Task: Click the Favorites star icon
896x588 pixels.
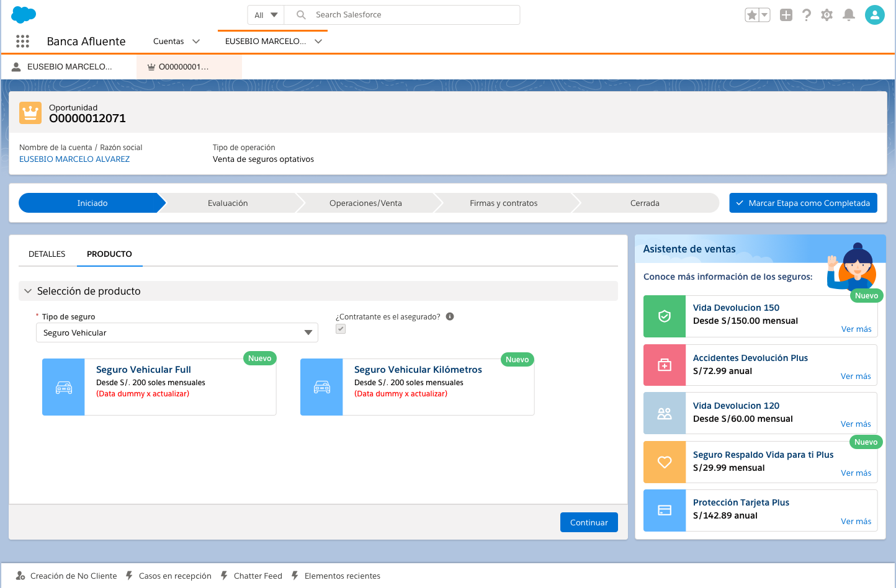Action: click(x=751, y=15)
